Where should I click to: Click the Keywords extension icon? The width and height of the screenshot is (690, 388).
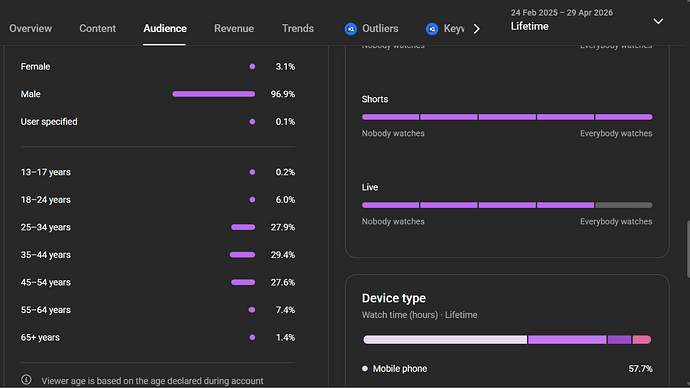[x=432, y=29]
